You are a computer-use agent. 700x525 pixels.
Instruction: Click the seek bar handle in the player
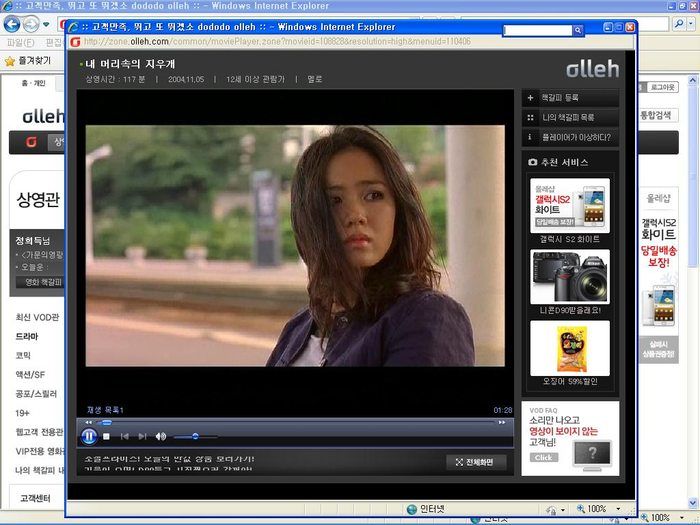tap(105, 422)
